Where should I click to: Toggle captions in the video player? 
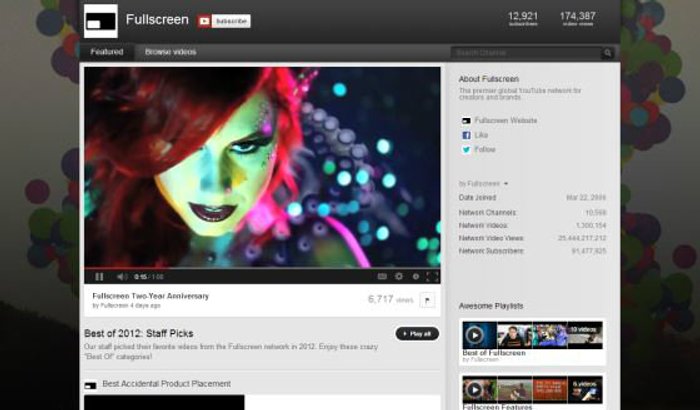tap(382, 276)
